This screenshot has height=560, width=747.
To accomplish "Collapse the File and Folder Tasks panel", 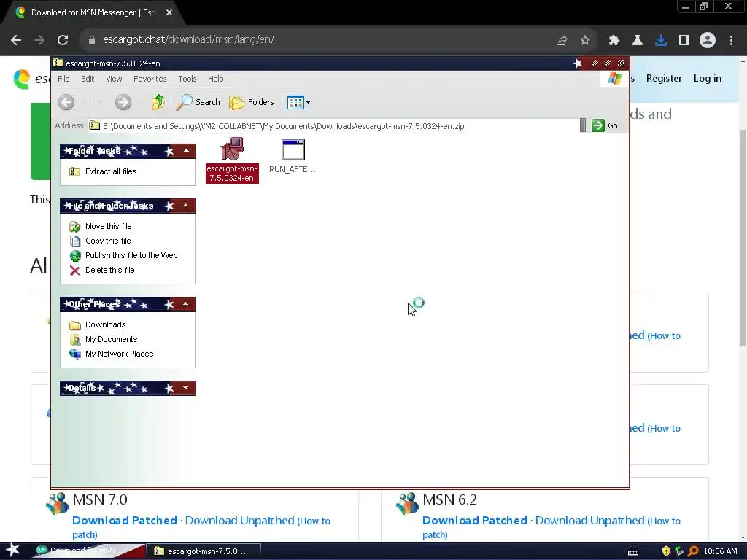I will tap(186, 206).
